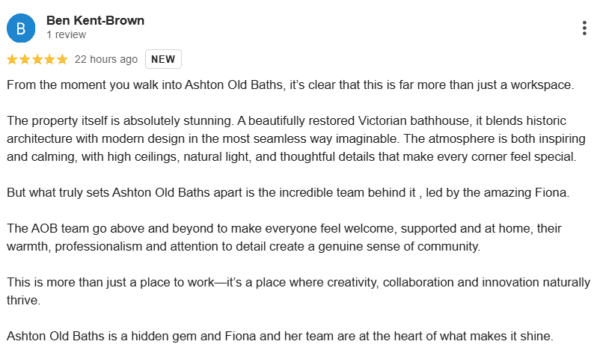Screen dimensions: 600x362
Task: Click the first gold rating star
Action: coord(12,59)
